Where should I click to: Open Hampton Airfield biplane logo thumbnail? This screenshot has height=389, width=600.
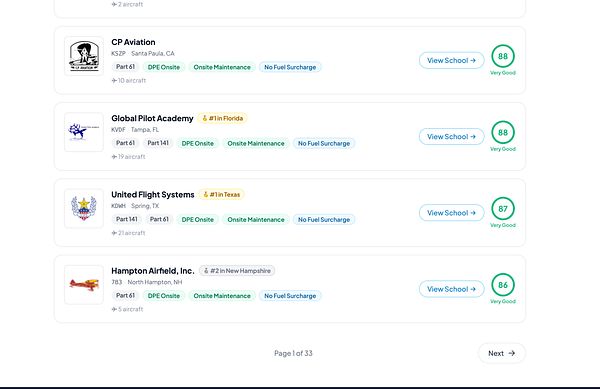point(84,285)
